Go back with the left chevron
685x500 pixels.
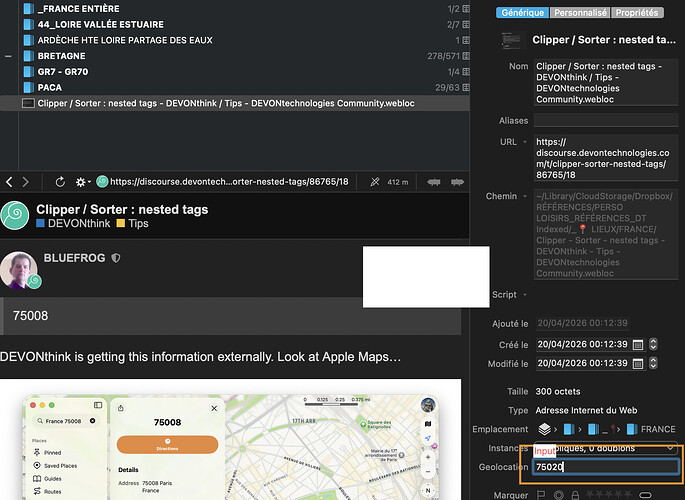point(9,182)
